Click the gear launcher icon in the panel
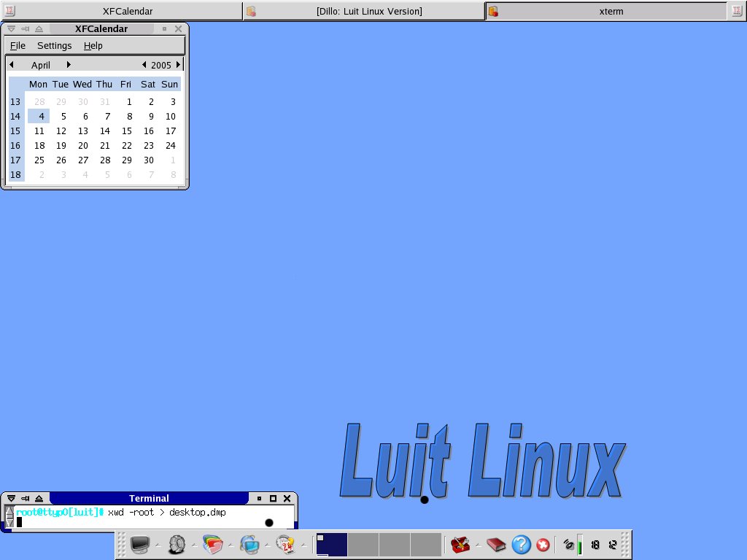 (x=177, y=544)
